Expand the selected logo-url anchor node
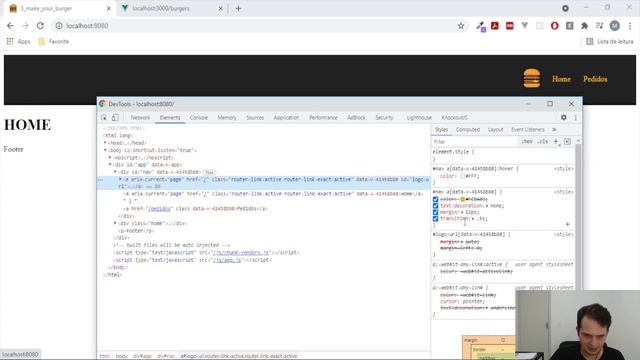640x360 pixels. 120,179
